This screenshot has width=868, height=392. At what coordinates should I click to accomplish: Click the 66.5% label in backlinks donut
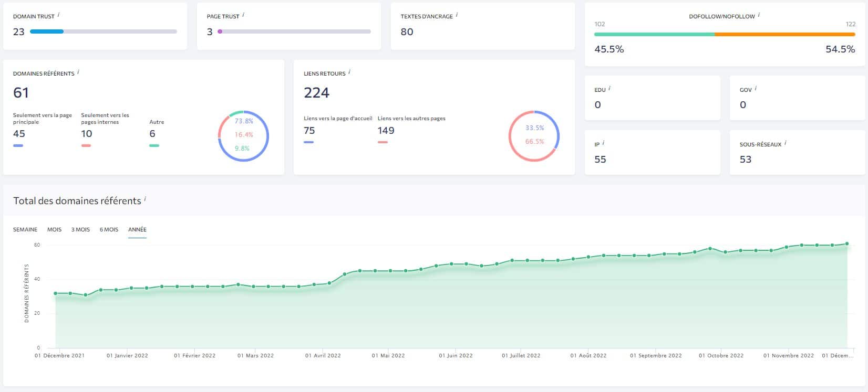coord(534,142)
